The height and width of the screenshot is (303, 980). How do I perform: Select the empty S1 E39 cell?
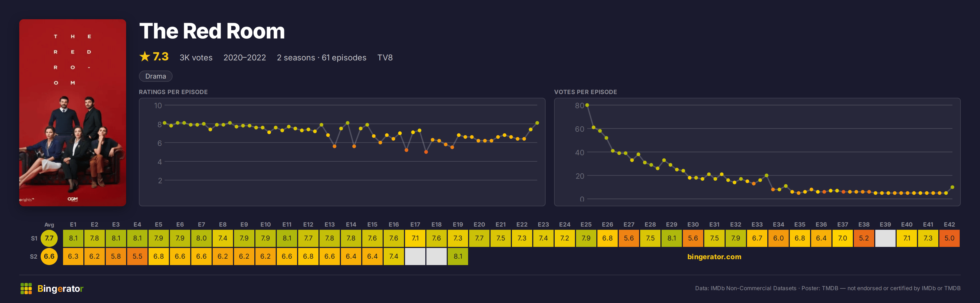click(885, 238)
